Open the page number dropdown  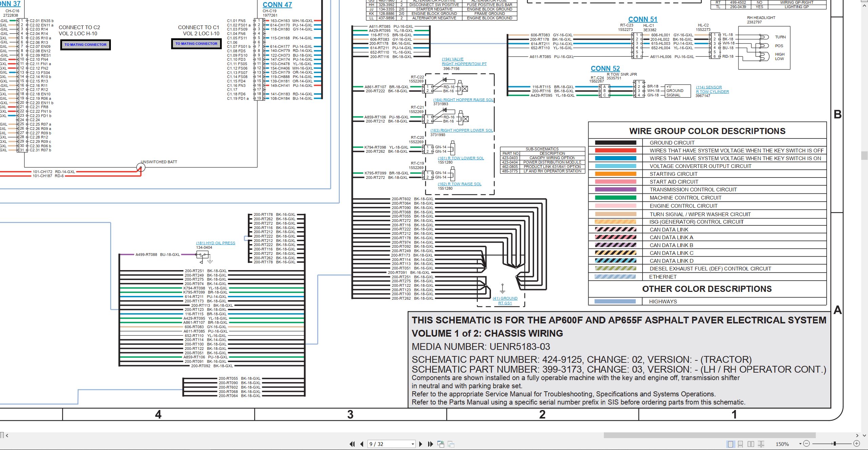(x=413, y=444)
